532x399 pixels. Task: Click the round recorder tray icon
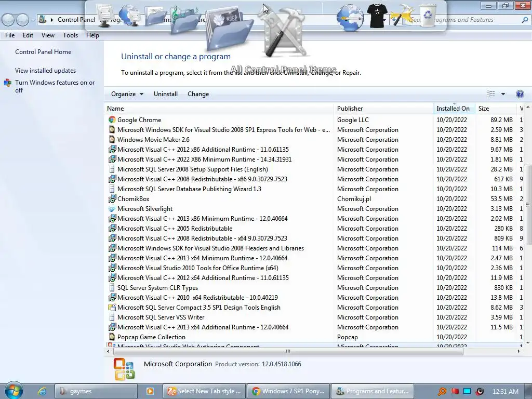point(480,391)
